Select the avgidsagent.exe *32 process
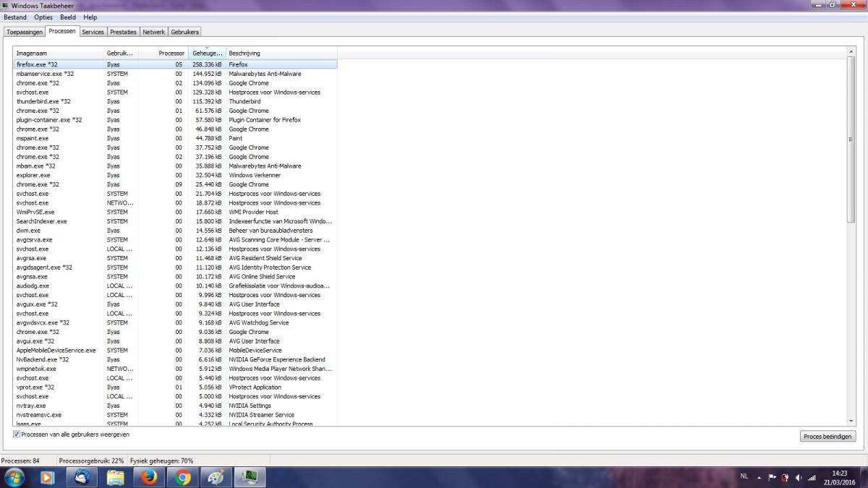Screen dimensions: 868x488 (175, 267)
